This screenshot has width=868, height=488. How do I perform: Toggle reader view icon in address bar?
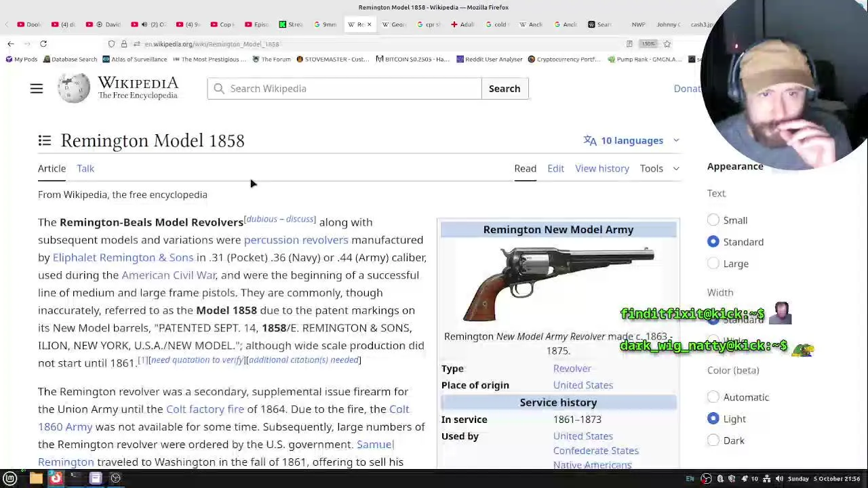pyautogui.click(x=629, y=44)
